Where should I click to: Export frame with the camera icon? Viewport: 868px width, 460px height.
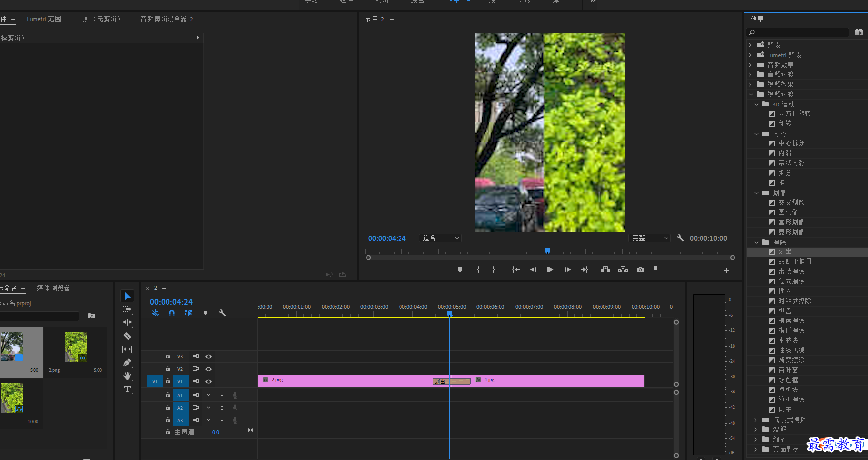tap(640, 270)
